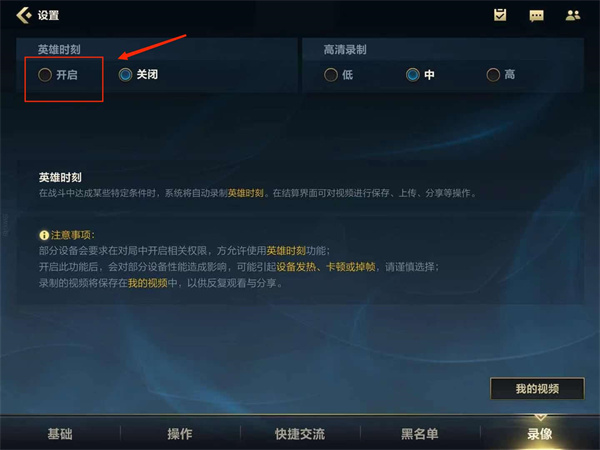This screenshot has width=600, height=450.
Task: Open the chat message icon
Action: click(536, 16)
